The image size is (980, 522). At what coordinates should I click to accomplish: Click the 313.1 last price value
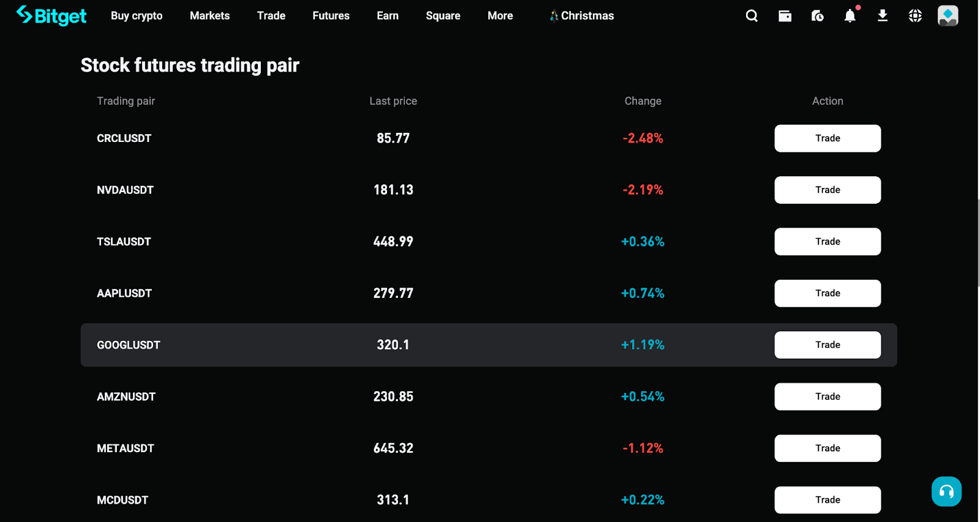point(393,500)
